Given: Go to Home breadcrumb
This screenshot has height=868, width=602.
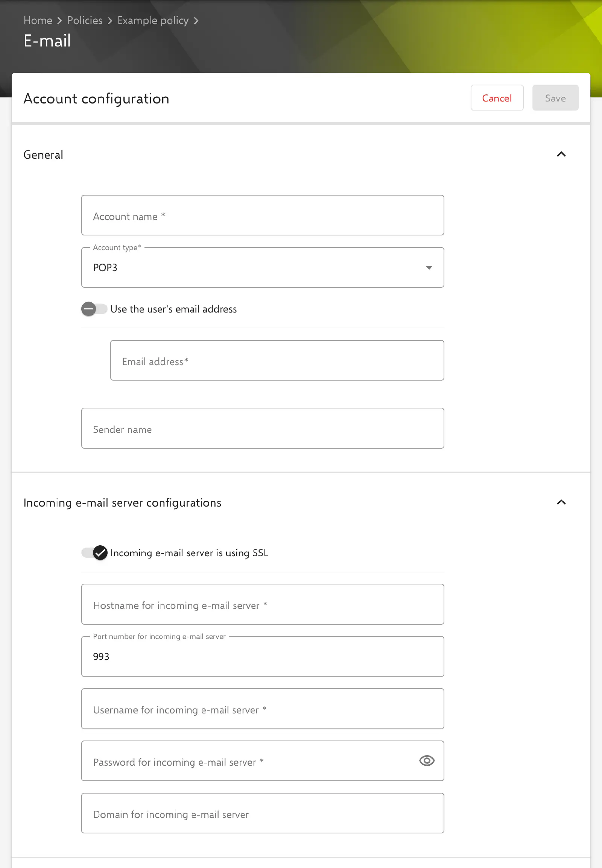Looking at the screenshot, I should click(x=38, y=20).
